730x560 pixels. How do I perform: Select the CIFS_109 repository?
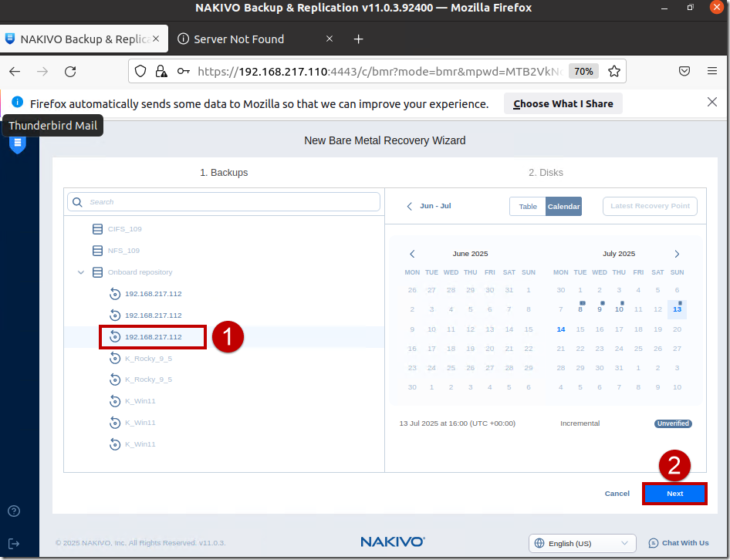(124, 229)
